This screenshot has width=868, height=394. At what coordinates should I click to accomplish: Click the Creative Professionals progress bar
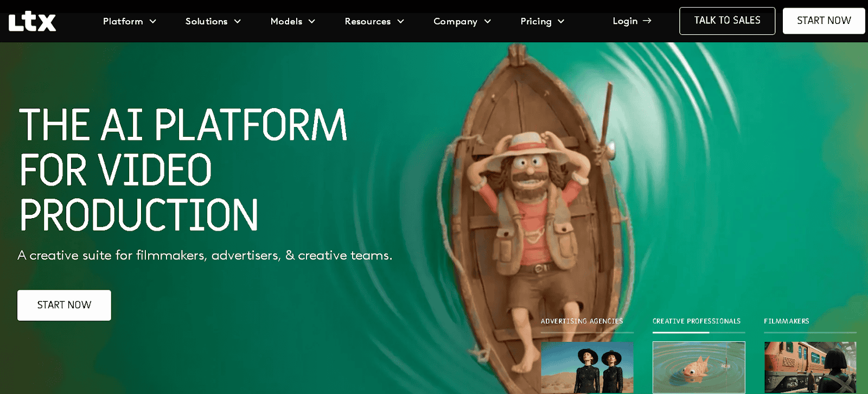(x=699, y=332)
